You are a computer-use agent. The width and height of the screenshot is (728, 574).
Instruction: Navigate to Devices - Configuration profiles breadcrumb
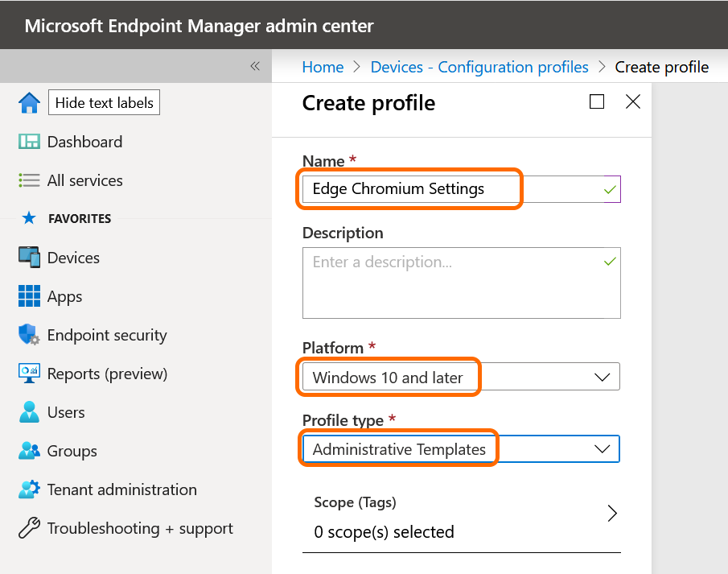pos(479,68)
